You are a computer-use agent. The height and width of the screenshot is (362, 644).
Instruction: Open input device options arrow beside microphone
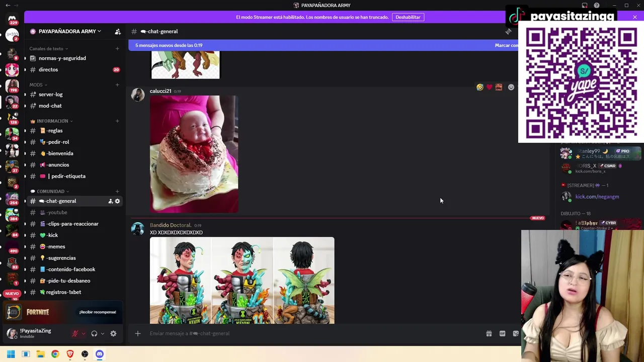pyautogui.click(x=84, y=333)
